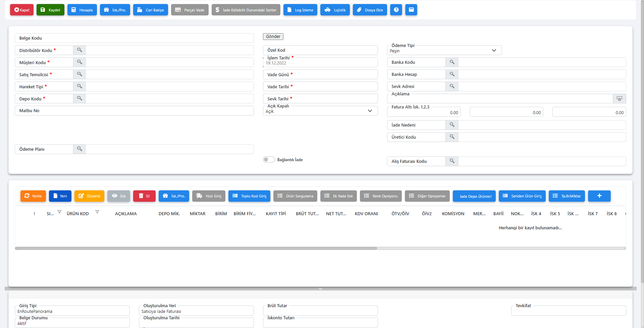Image resolution: width=644 pixels, height=328 pixels.
Task: Open lookup for Müşteri Kodu field
Action: (79, 62)
